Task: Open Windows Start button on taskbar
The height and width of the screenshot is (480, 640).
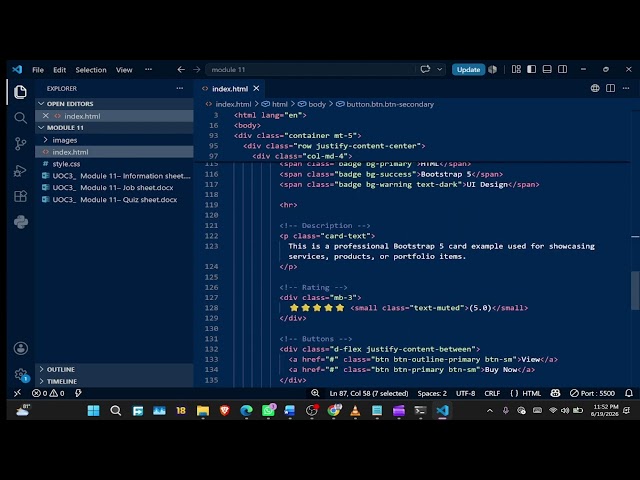Action: tap(93, 411)
